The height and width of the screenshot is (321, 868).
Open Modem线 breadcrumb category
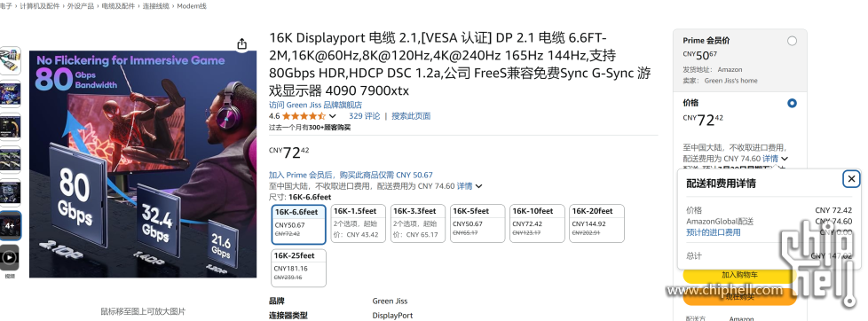(x=192, y=6)
